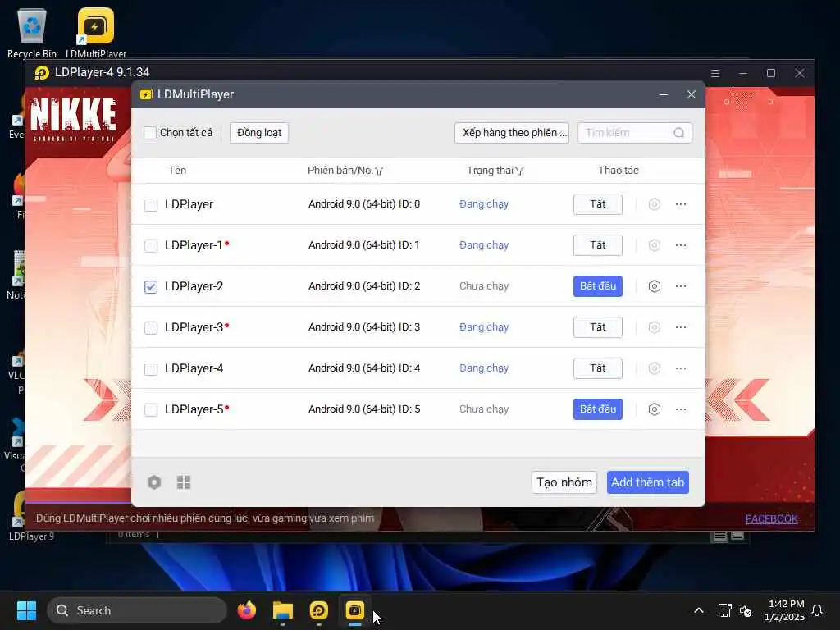Click the settings gear in LDPlayer-1 row
The height and width of the screenshot is (630, 840).
click(654, 245)
